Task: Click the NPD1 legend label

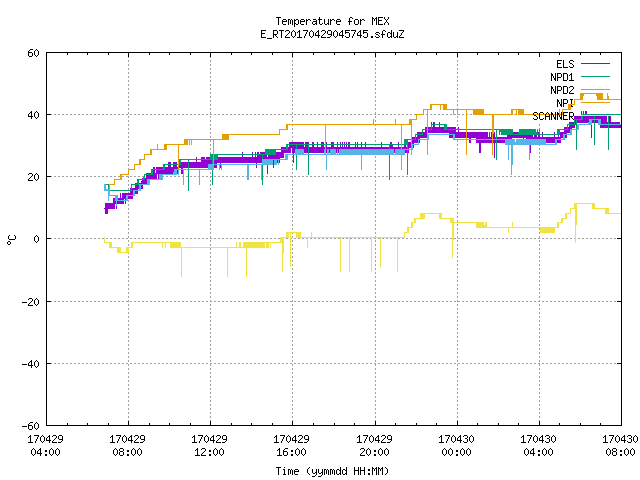Action: click(x=562, y=77)
